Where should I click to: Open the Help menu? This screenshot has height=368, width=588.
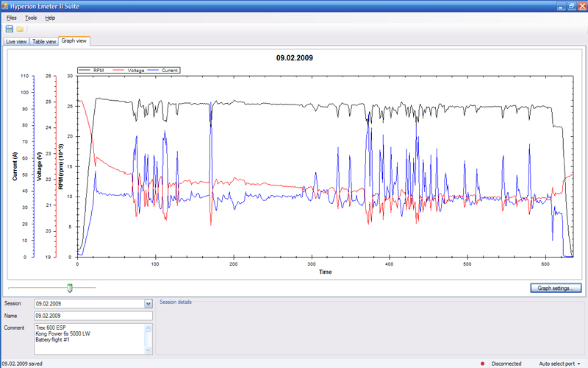[50, 17]
